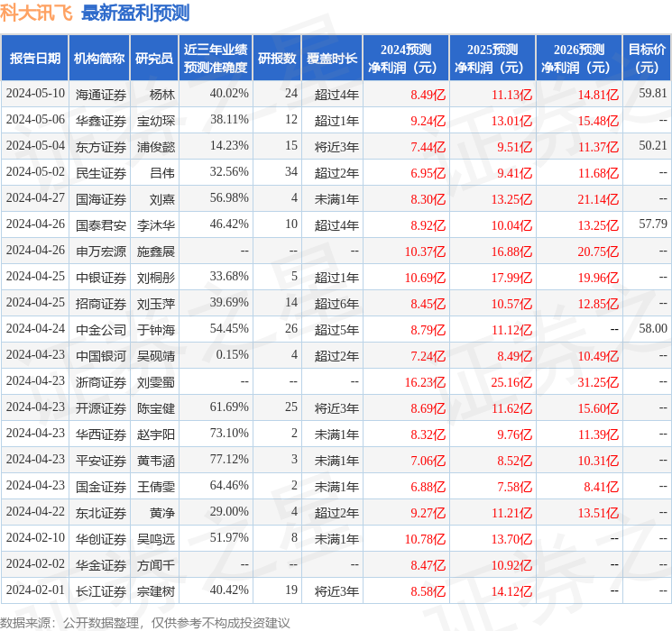Click target price 59.81

(x=653, y=93)
